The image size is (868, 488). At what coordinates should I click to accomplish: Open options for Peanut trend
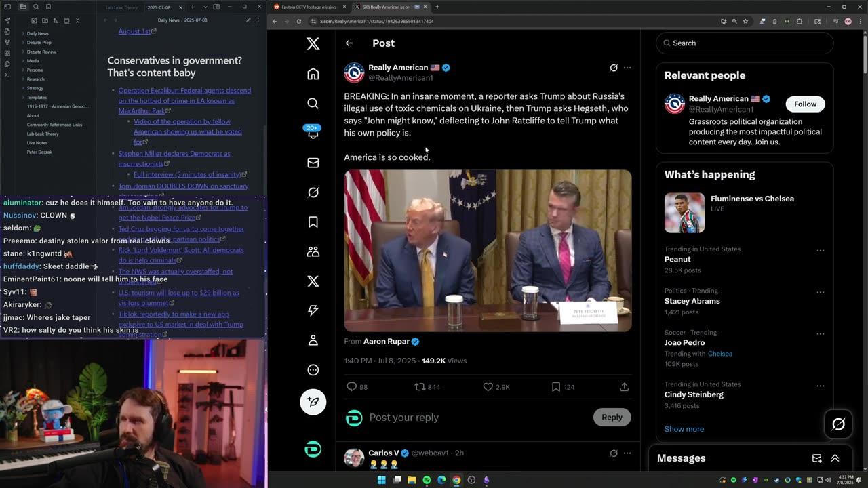[x=821, y=250]
